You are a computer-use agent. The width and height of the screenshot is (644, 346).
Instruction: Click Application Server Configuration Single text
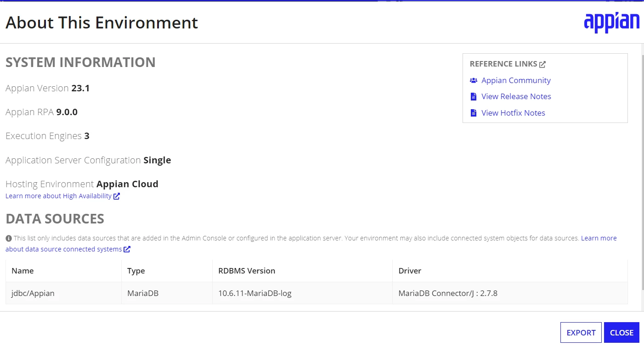88,160
